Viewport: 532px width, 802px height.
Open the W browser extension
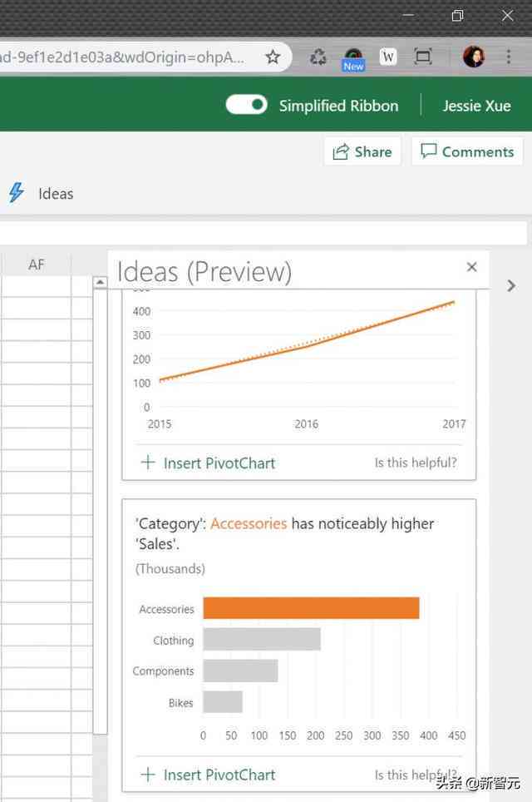(388, 57)
